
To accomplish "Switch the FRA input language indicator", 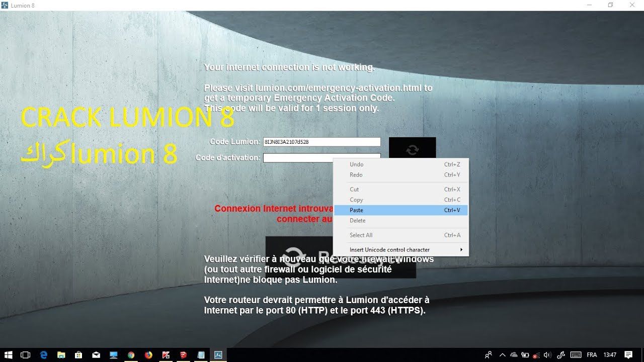I will click(x=592, y=355).
